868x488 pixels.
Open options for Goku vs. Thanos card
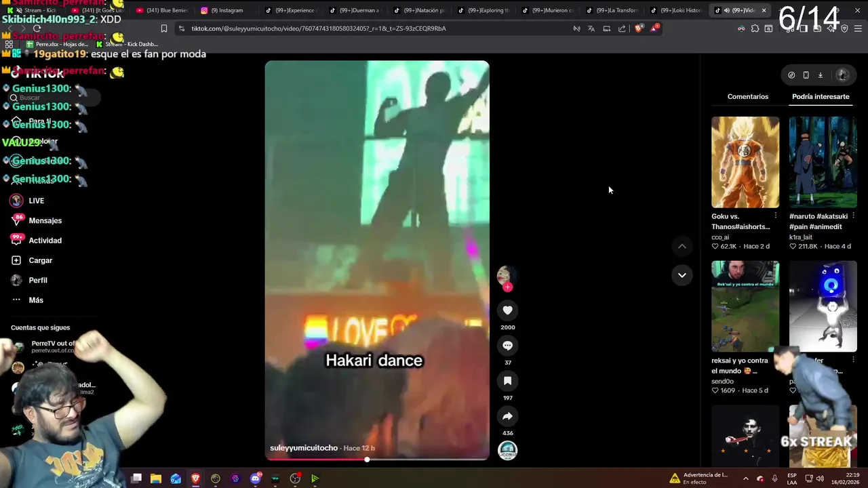pos(776,216)
